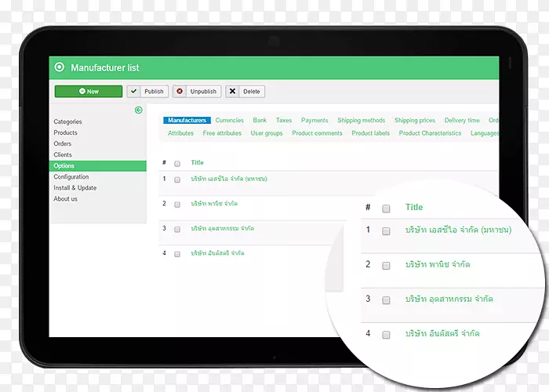Open manufacturer บริษัท อินดัสตรี จำกัด in tablet list
This screenshot has height=392, width=549.
tap(217, 253)
